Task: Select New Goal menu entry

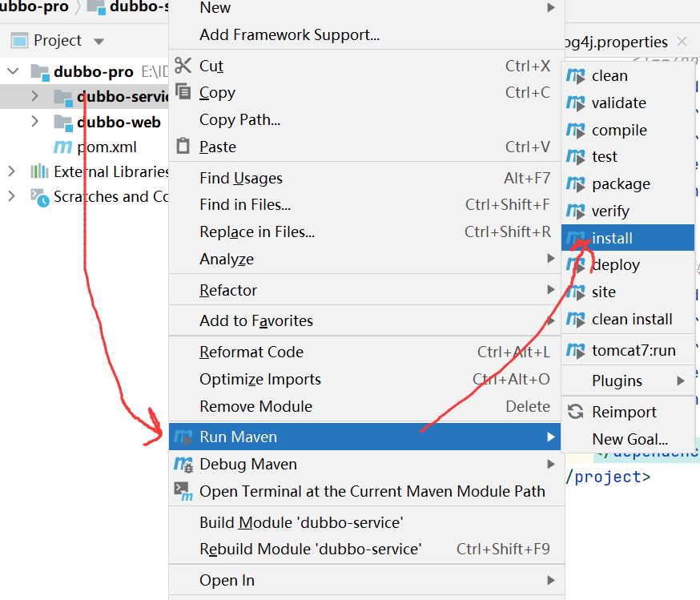Action: point(628,439)
